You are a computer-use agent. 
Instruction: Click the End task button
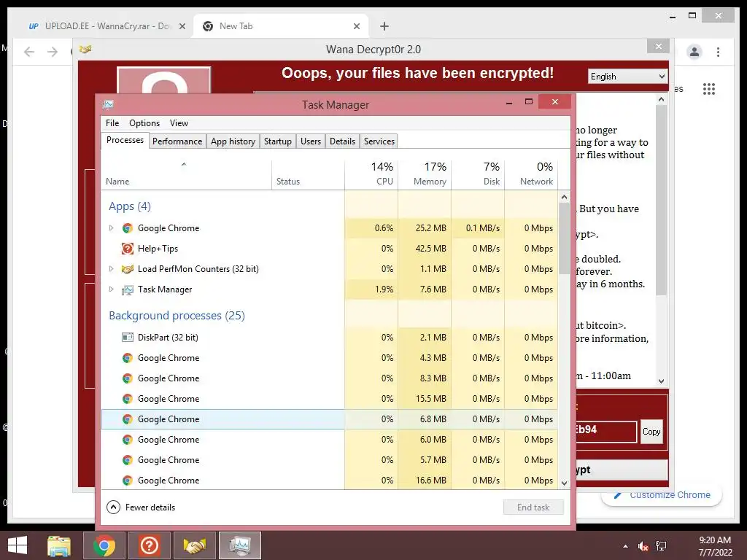(x=533, y=507)
